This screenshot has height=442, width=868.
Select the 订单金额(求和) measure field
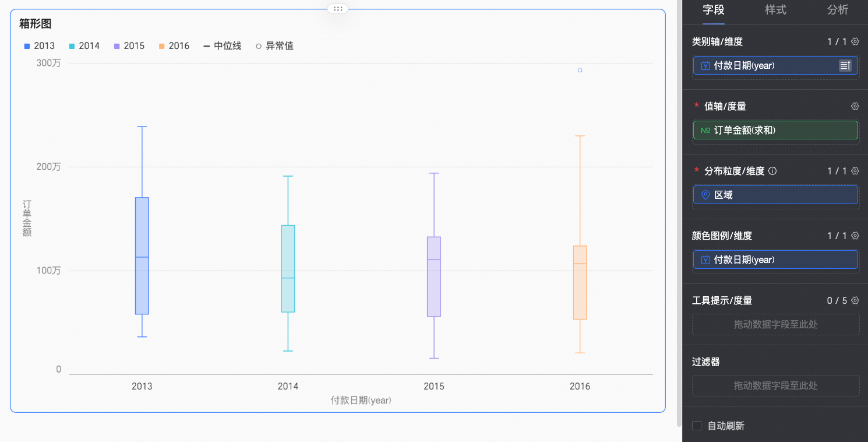pos(775,130)
